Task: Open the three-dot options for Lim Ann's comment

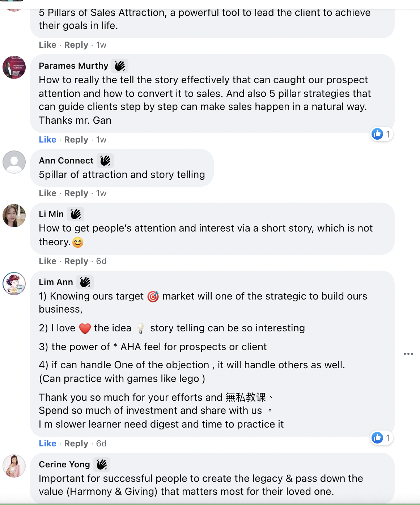Action: [408, 354]
